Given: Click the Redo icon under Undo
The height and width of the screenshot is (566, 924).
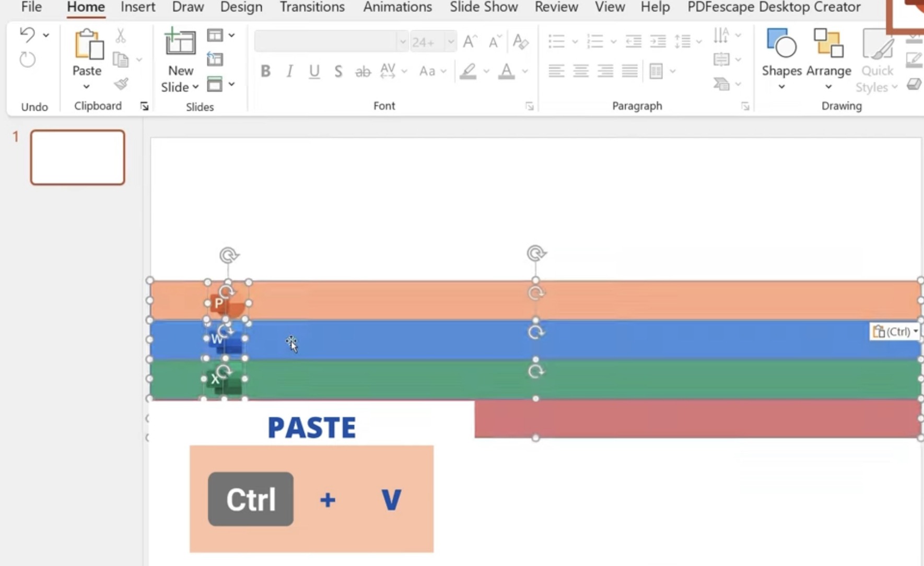Looking at the screenshot, I should coord(27,60).
